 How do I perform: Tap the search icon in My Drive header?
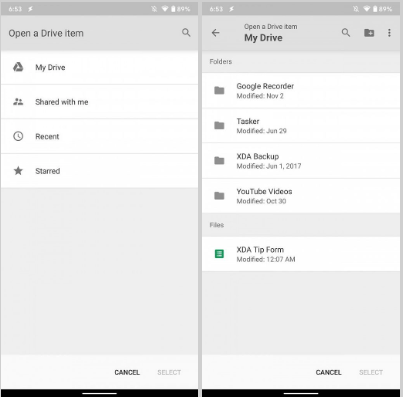pyautogui.click(x=346, y=32)
